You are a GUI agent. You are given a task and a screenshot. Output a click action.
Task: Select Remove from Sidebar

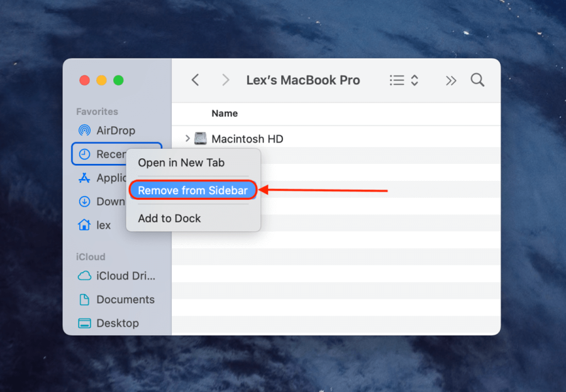192,190
